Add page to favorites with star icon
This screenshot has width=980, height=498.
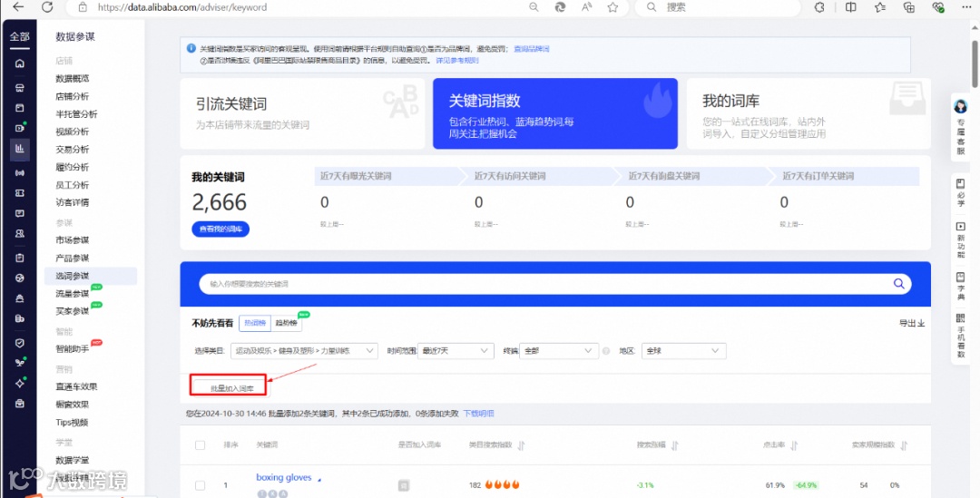(612, 7)
